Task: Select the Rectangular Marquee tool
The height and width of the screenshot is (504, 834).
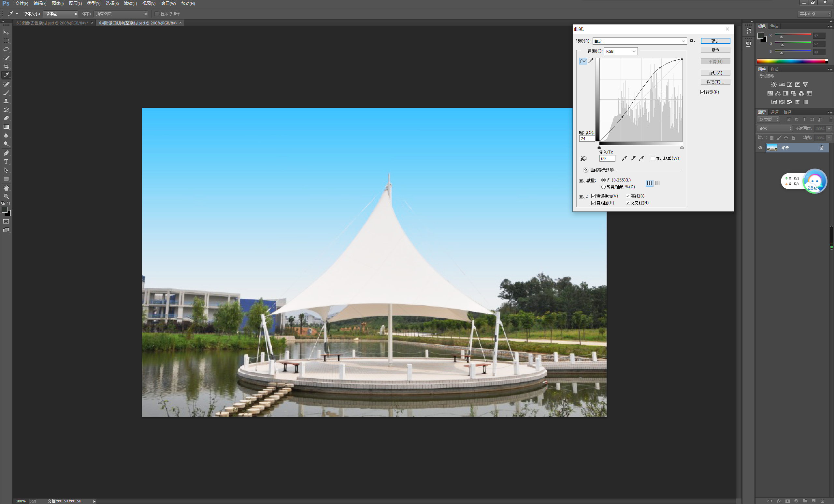Action: tap(6, 41)
